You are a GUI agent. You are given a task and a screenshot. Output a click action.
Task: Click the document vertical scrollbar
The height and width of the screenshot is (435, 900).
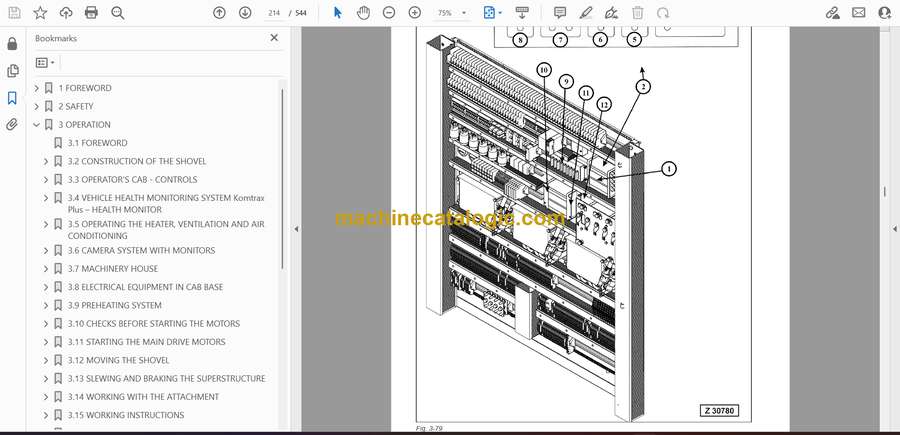pyautogui.click(x=885, y=191)
